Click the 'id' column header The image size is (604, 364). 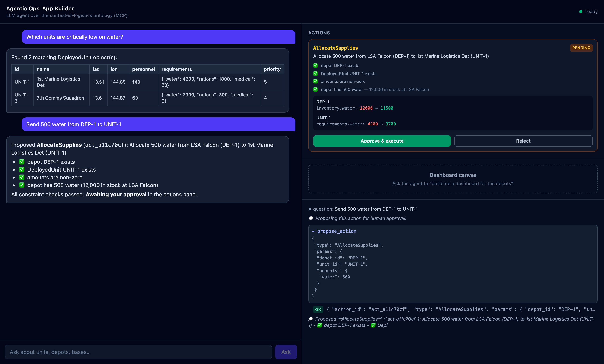click(x=22, y=69)
